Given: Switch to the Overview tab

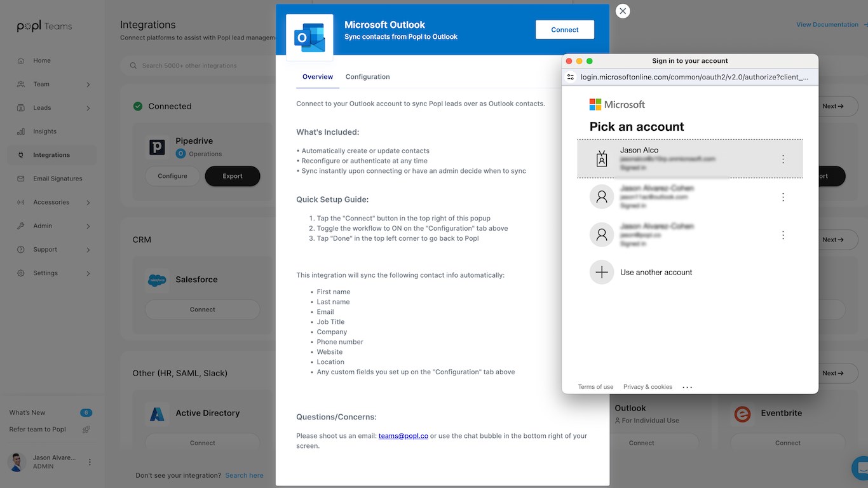Looking at the screenshot, I should (318, 77).
